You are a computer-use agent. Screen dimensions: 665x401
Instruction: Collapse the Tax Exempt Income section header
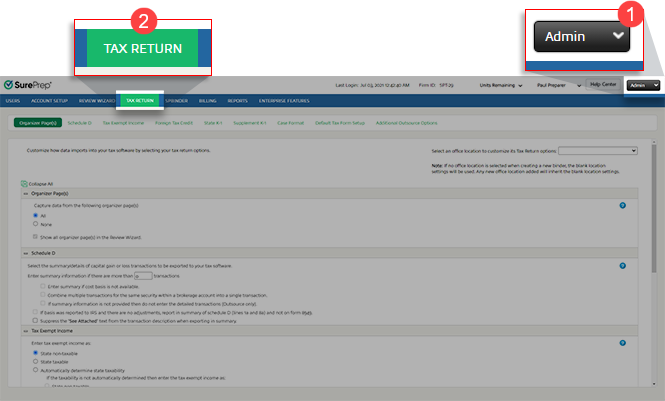(x=330, y=331)
